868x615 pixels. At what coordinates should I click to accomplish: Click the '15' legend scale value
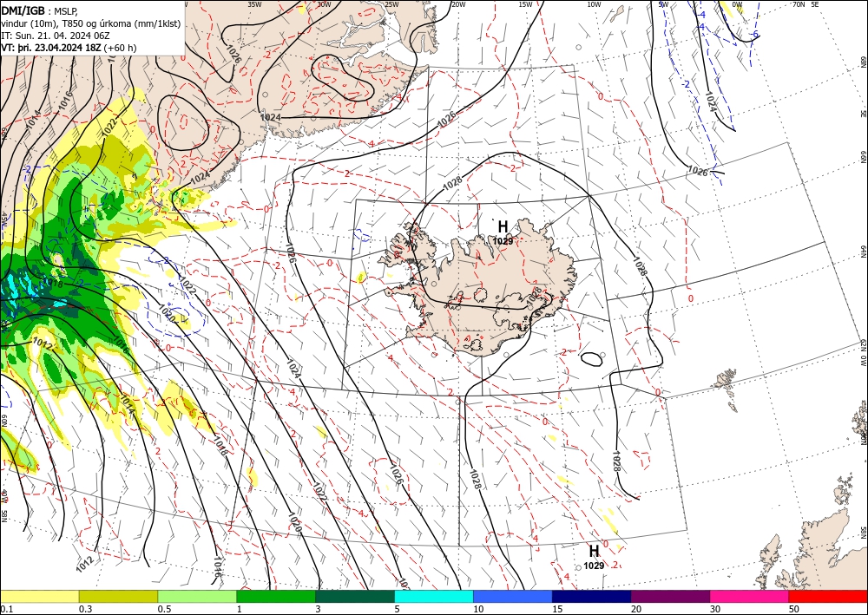[x=557, y=609]
